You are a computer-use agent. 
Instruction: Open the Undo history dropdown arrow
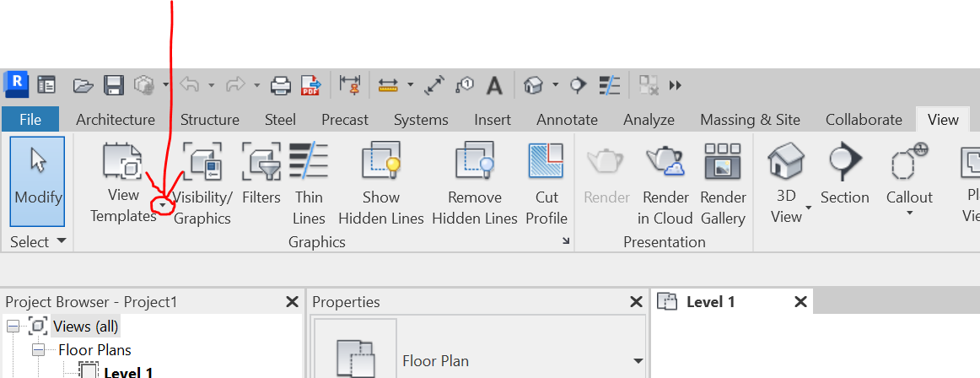[211, 85]
